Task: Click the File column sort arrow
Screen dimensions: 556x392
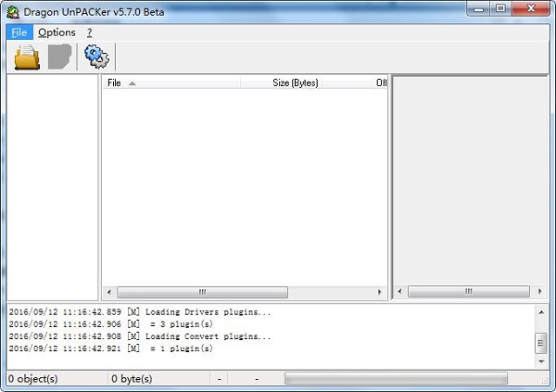Action: (132, 83)
